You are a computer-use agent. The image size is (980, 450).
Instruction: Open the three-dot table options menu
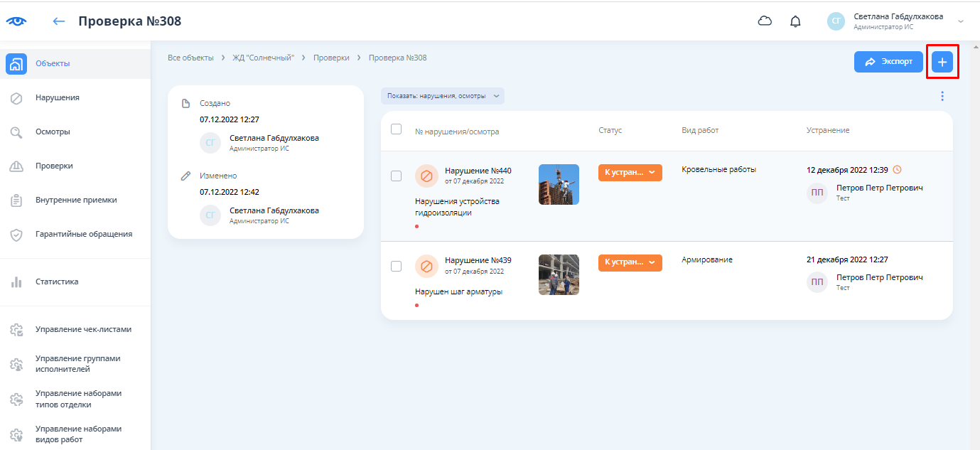coord(942,96)
